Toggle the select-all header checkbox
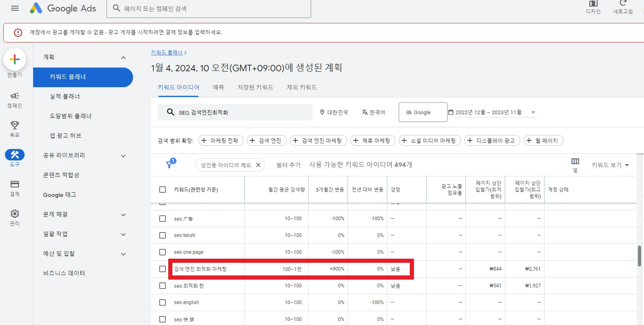 tap(163, 190)
